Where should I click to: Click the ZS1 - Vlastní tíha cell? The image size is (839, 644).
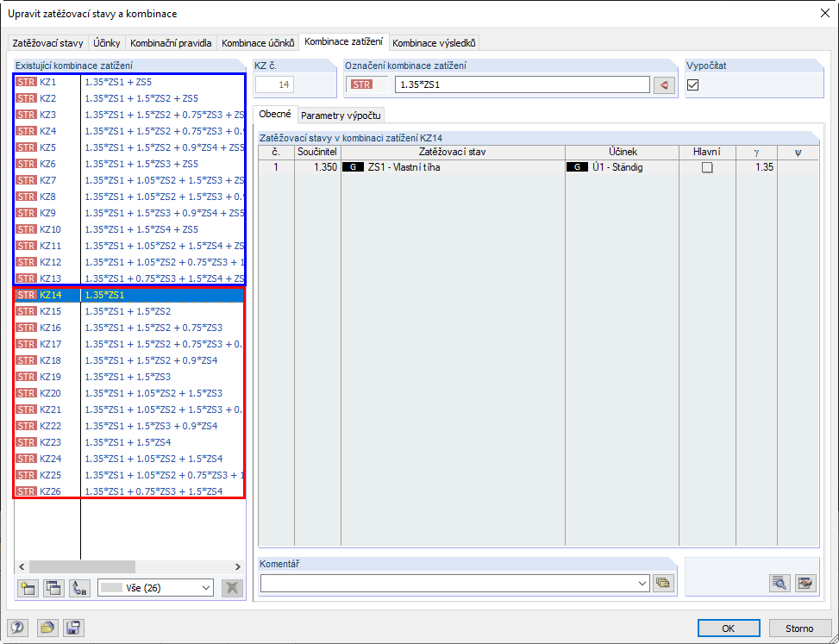coord(453,167)
